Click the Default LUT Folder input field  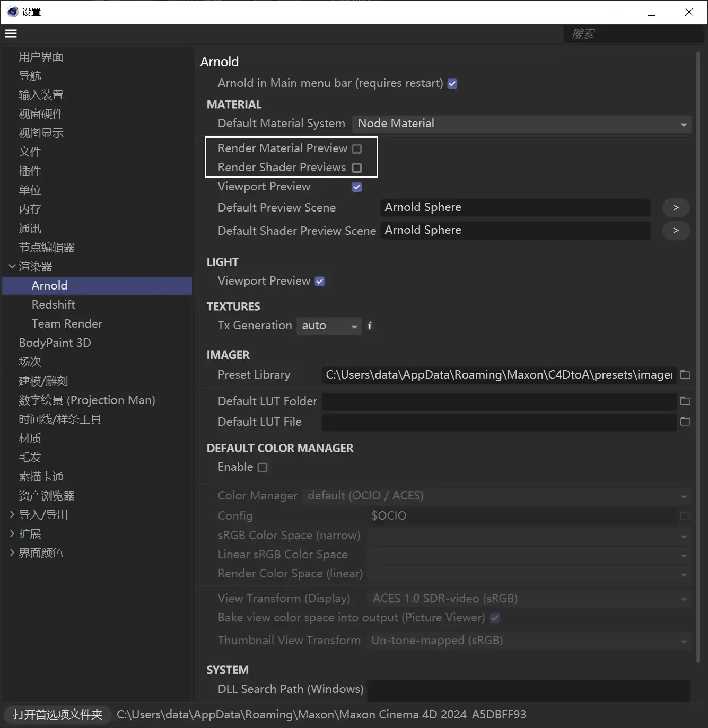499,401
